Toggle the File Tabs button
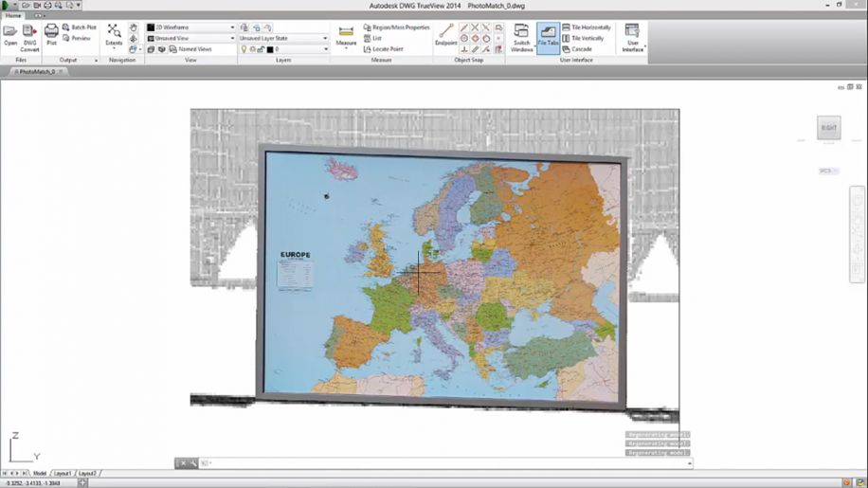The image size is (868, 488). click(548, 37)
